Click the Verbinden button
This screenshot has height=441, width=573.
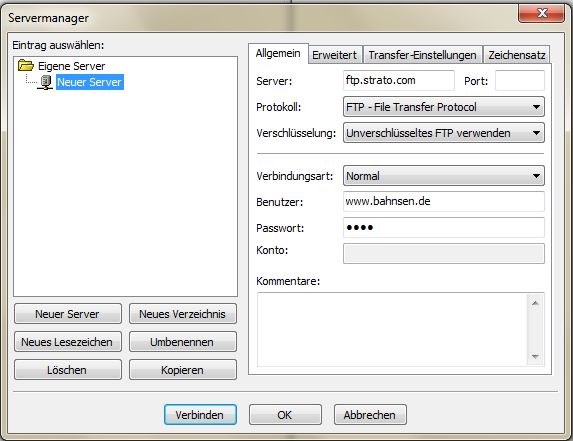point(200,415)
